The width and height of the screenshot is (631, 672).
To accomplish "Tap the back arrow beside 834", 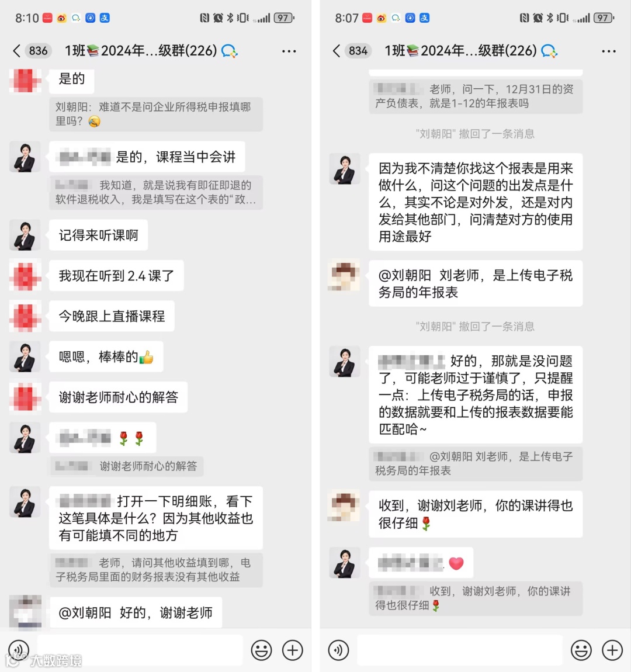I will click(x=337, y=51).
